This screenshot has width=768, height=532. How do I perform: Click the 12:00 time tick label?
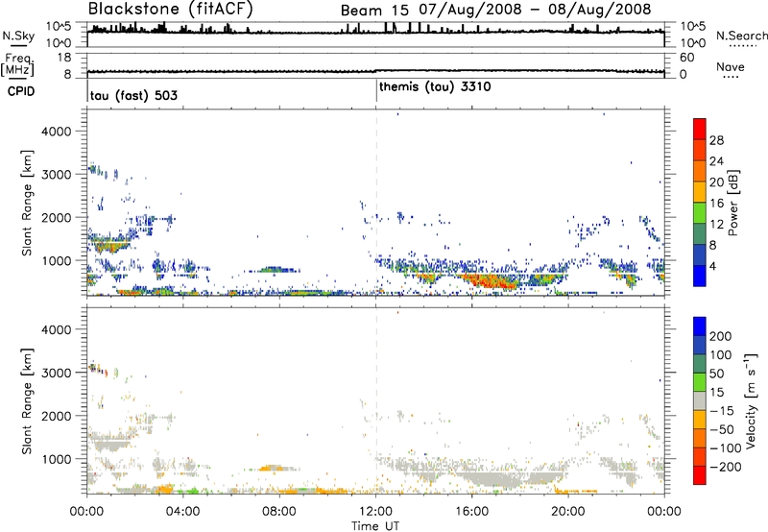click(x=375, y=512)
